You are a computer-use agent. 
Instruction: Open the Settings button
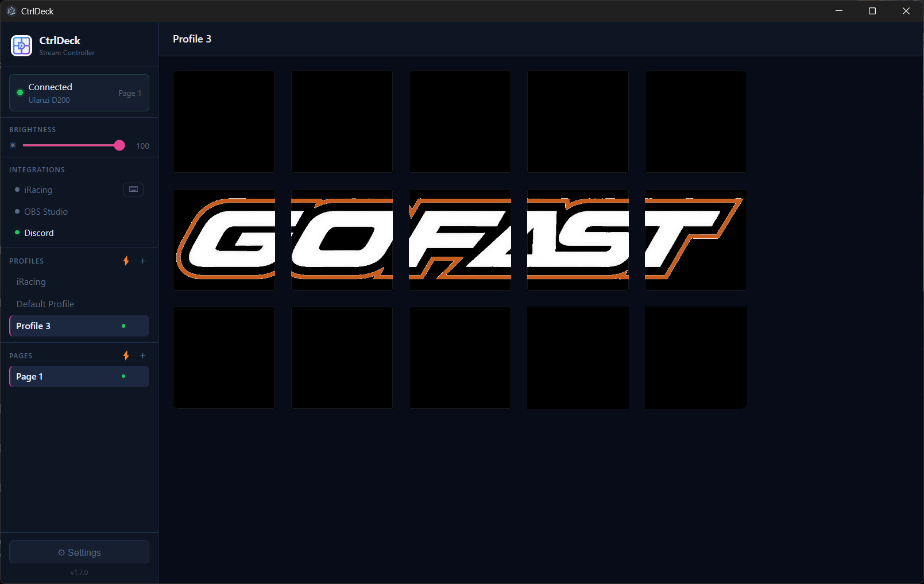pyautogui.click(x=79, y=552)
